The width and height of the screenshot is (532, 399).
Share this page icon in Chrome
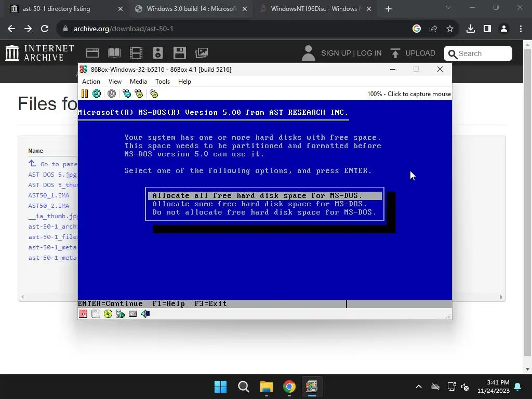[433, 29]
